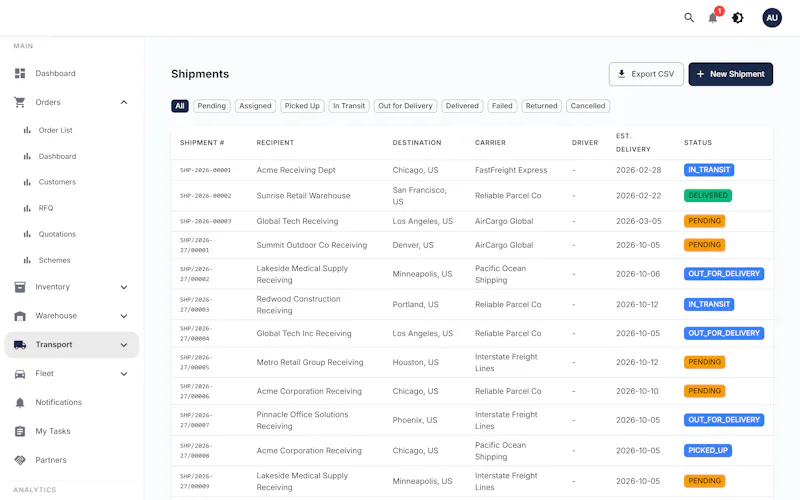Open the Order List sidebar link
800x500 pixels.
[x=56, y=131]
